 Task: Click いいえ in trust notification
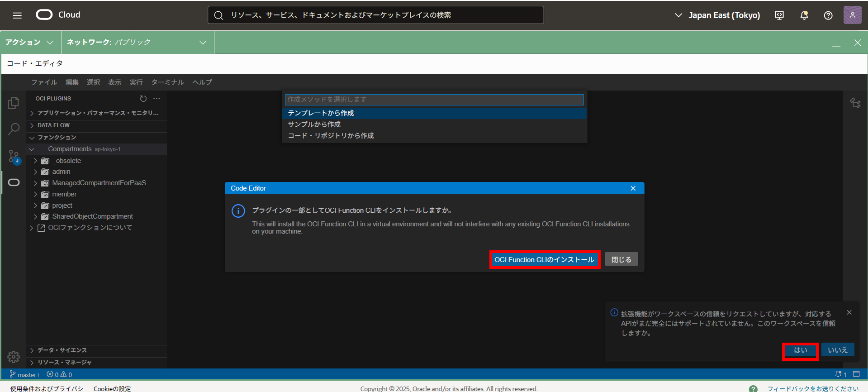838,350
